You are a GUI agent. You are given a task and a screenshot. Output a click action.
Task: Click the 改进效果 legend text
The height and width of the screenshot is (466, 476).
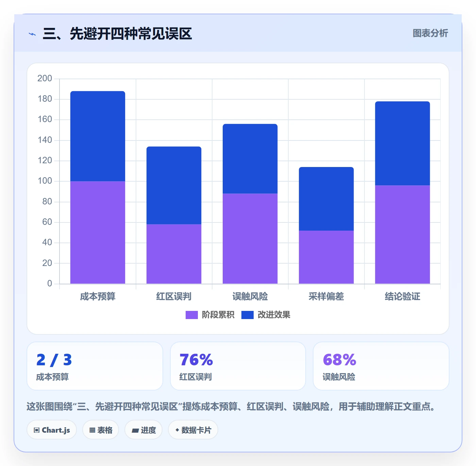click(274, 315)
